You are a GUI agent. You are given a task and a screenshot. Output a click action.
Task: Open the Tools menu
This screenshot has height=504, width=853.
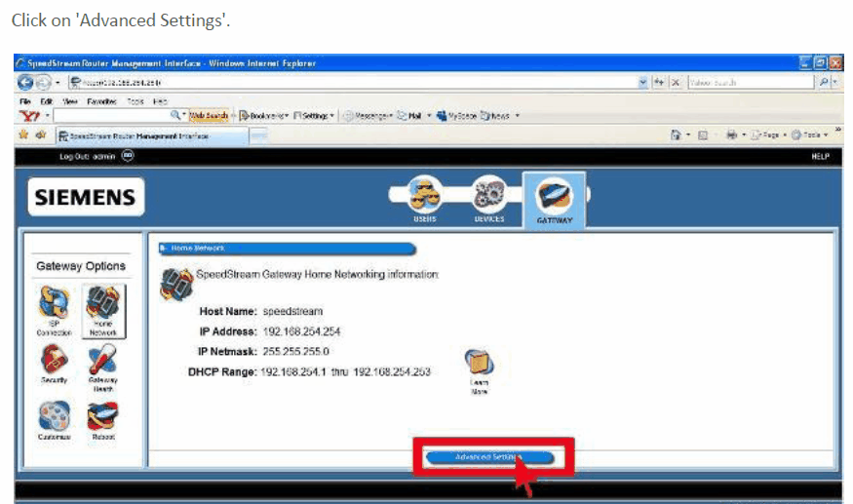pos(136,101)
